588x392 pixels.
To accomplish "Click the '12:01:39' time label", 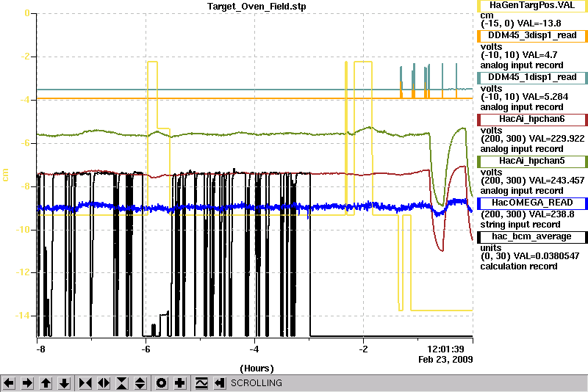I will 445,349.
